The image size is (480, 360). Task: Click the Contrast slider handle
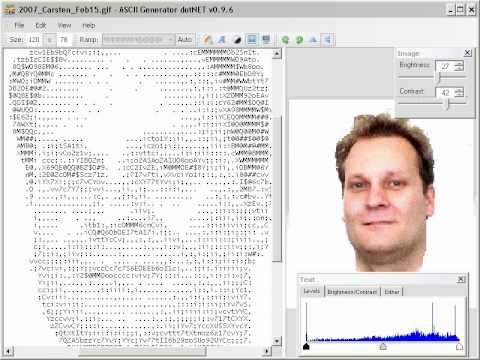448,104
